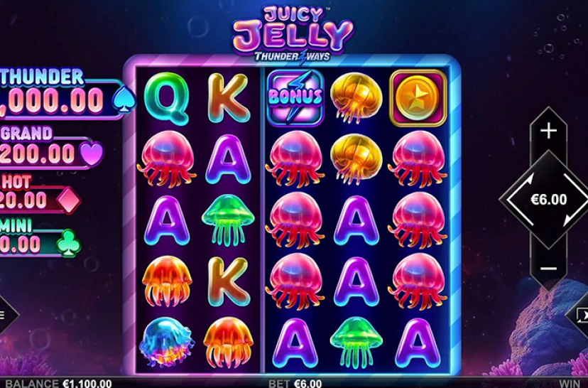This screenshot has width=588, height=388.
Task: Click the red diamond Hot jackpot icon
Action: pyautogui.click(x=70, y=200)
